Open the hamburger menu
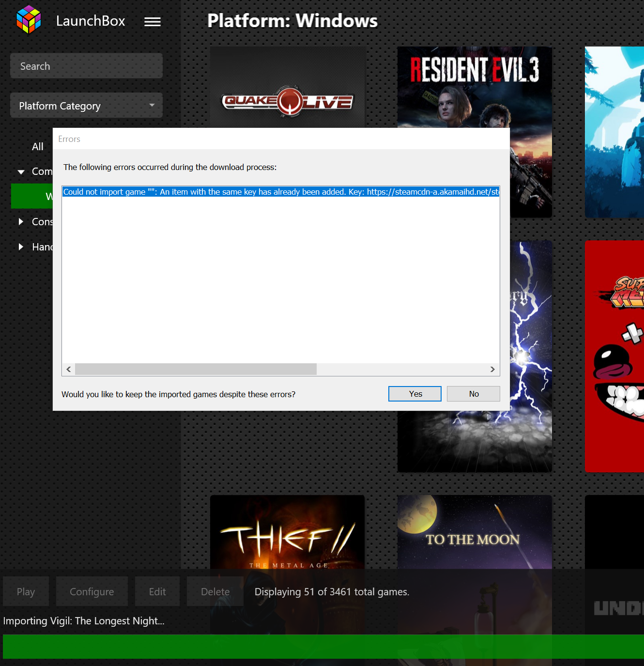Viewport: 644px width, 666px height. click(153, 22)
